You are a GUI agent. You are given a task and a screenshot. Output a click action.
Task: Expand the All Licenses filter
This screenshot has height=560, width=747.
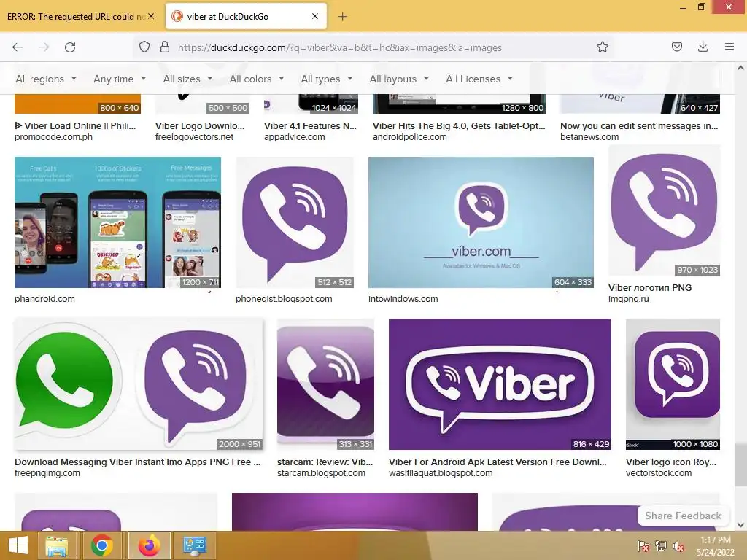tap(479, 79)
